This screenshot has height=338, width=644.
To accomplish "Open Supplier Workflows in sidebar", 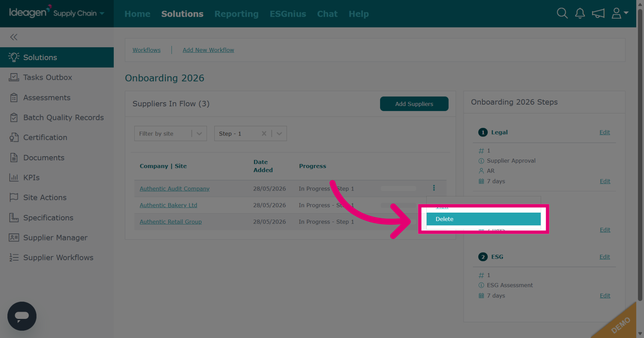I will click(57, 258).
